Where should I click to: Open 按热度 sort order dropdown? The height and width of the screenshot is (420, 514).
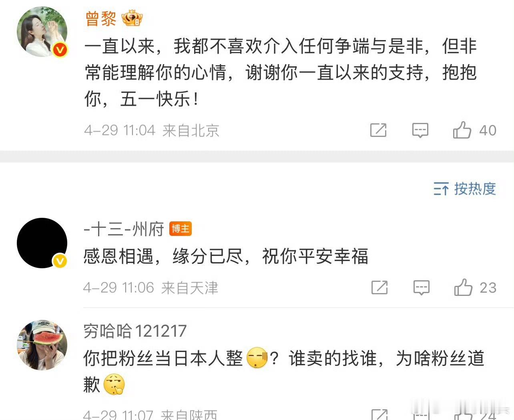(465, 189)
